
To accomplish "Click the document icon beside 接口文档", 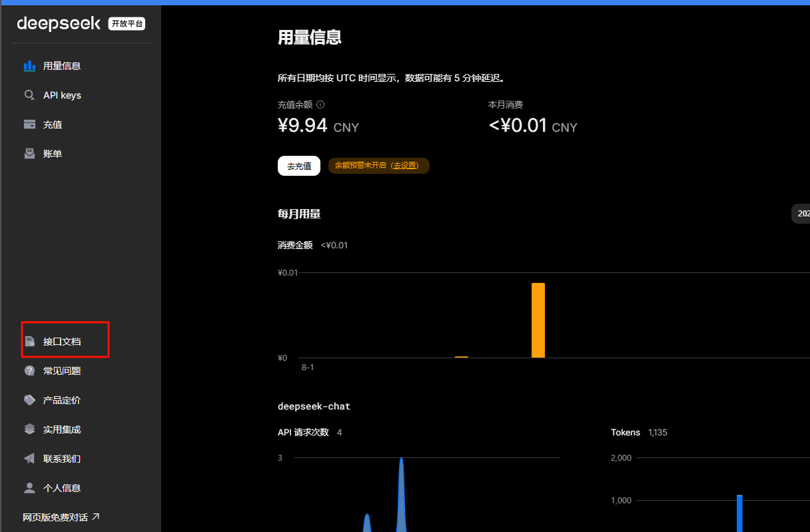I will tap(29, 342).
